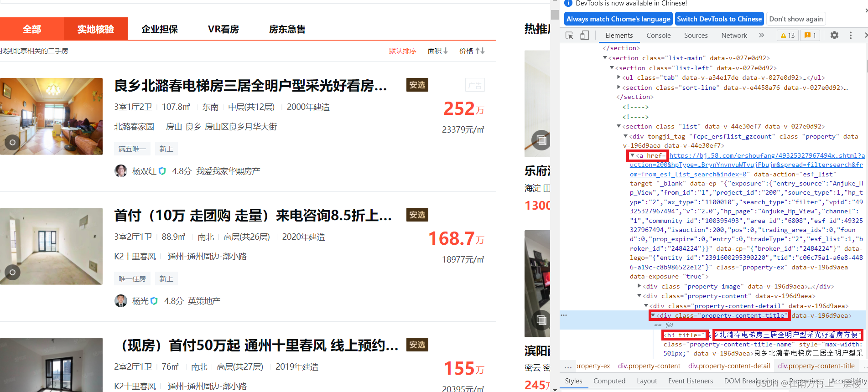Collapse the a href anchor node
The height and width of the screenshot is (392, 868).
(632, 155)
